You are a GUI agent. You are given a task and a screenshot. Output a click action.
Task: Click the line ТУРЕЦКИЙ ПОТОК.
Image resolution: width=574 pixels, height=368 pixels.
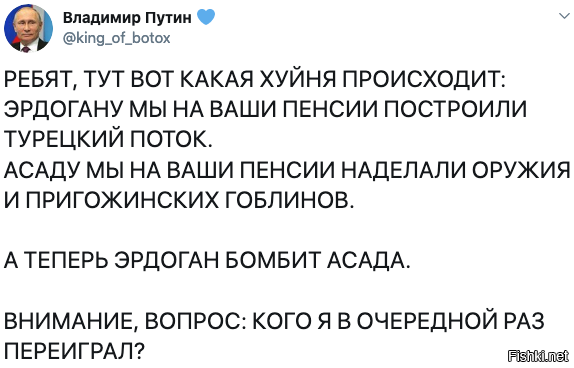pos(108,140)
